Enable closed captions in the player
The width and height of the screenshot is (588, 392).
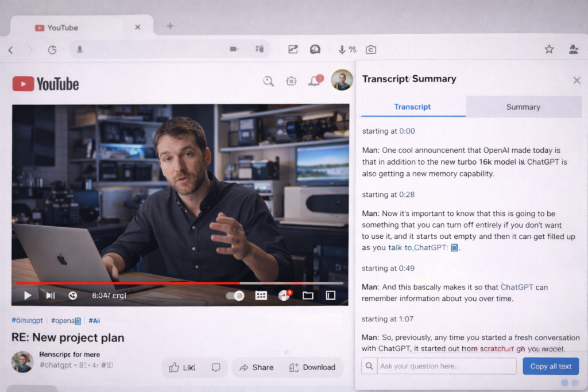pyautogui.click(x=261, y=295)
